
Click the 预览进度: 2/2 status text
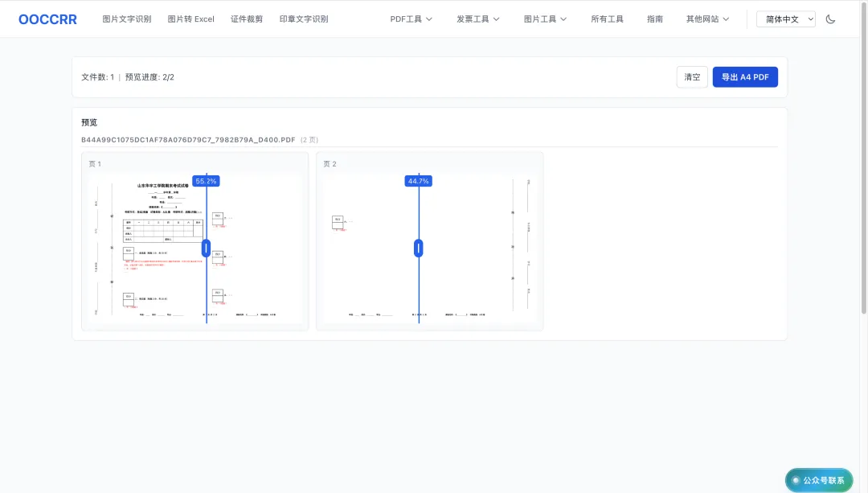click(149, 77)
